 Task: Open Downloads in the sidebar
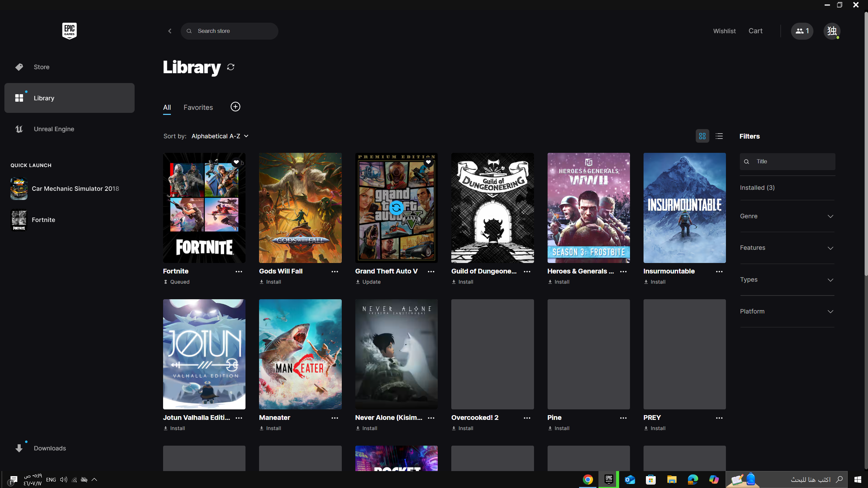pos(70,448)
